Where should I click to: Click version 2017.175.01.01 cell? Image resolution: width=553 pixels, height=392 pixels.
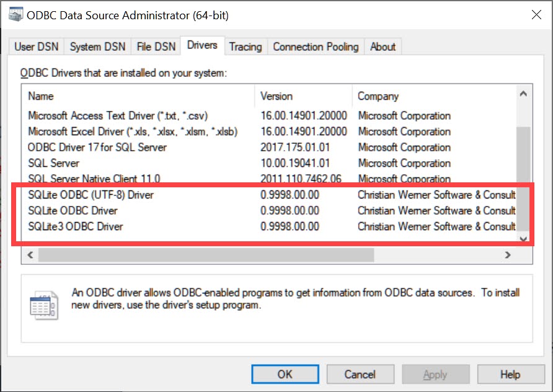[x=295, y=147]
